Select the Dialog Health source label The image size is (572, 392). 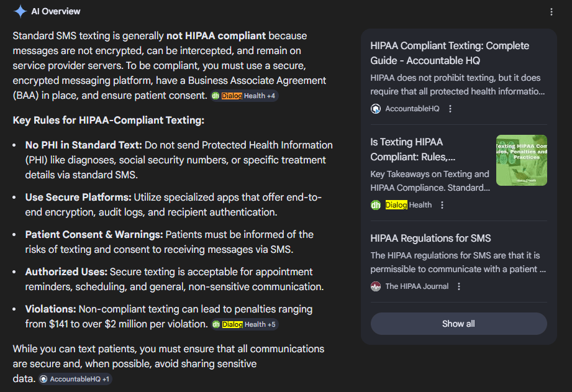pos(409,204)
